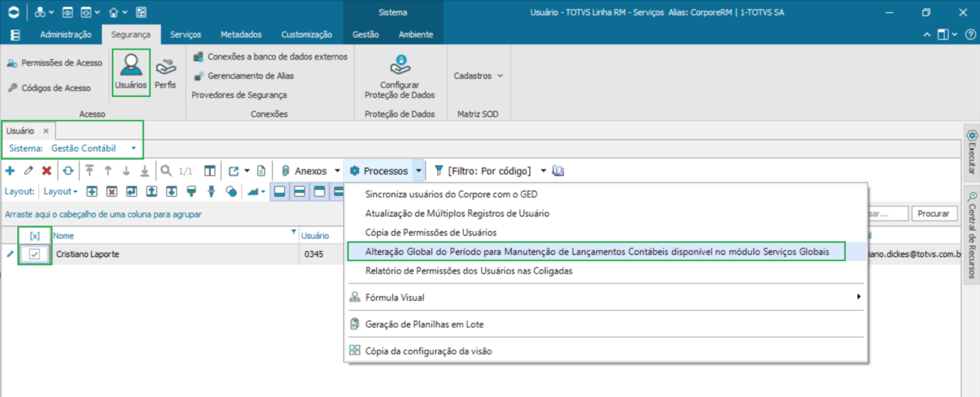Image resolution: width=980 pixels, height=397 pixels.
Task: Toggle top panel view mode button
Action: coord(319,191)
